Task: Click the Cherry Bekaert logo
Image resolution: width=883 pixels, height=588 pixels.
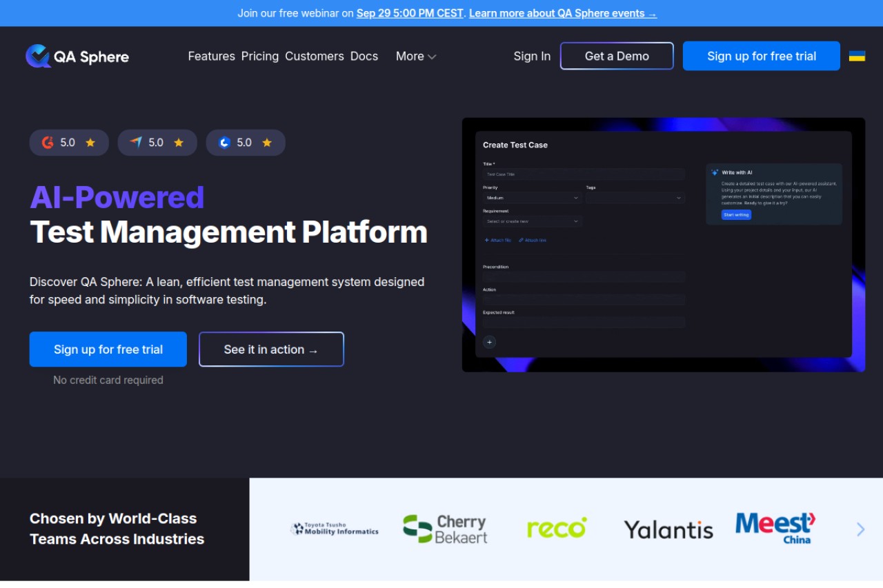Action: click(x=445, y=529)
